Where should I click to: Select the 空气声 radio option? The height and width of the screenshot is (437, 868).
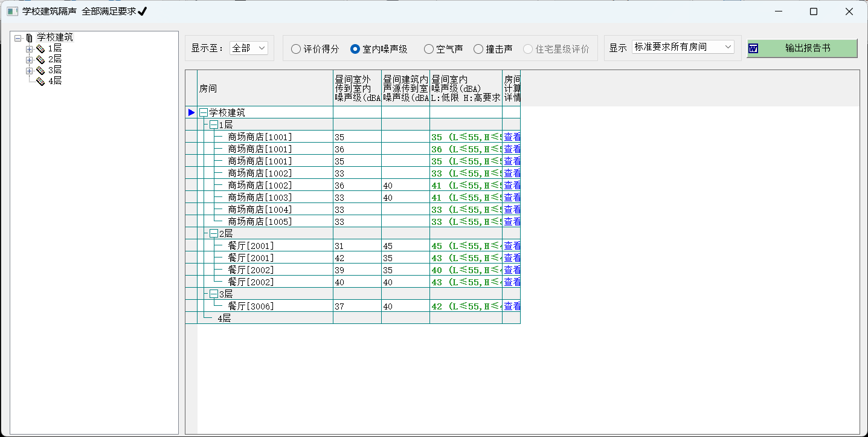pos(429,49)
